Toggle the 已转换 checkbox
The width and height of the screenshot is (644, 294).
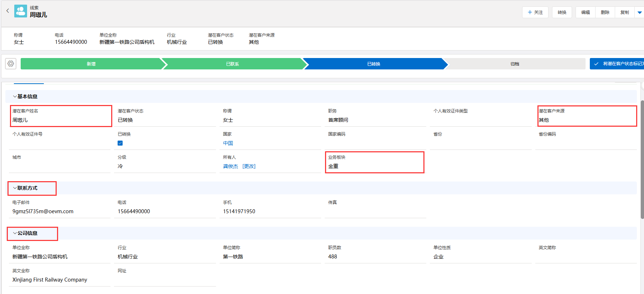click(120, 143)
